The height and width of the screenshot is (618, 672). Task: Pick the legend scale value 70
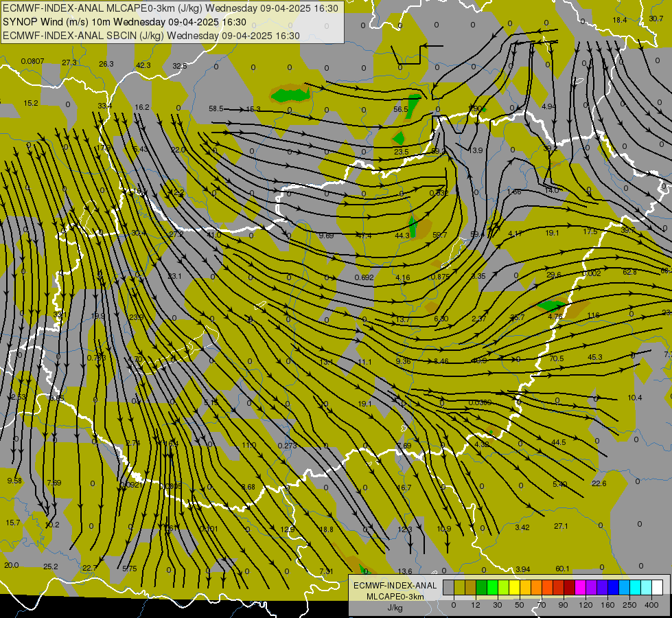pos(542,605)
